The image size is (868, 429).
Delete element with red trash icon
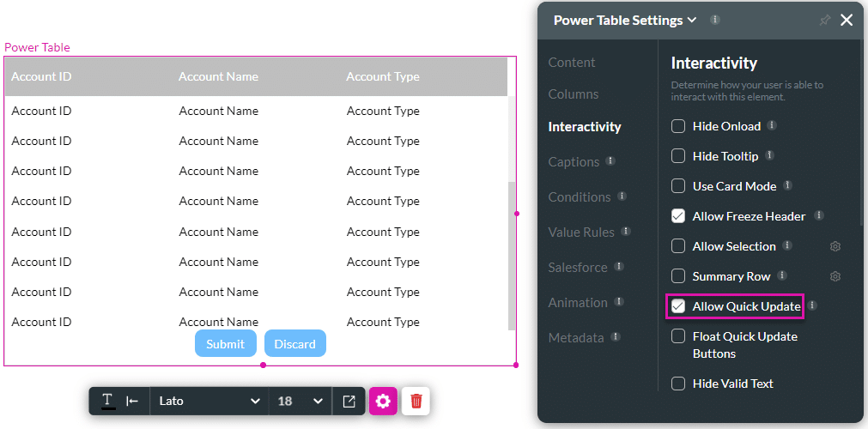[416, 401]
